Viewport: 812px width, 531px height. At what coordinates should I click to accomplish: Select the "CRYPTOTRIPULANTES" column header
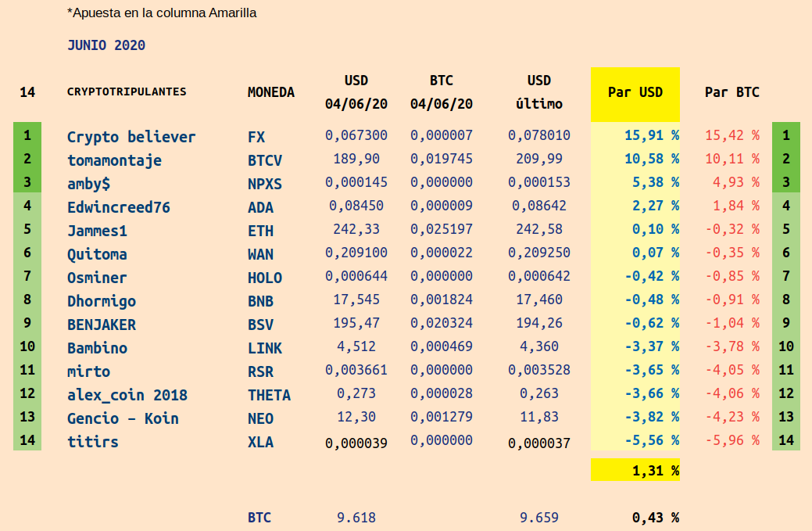pyautogui.click(x=127, y=91)
